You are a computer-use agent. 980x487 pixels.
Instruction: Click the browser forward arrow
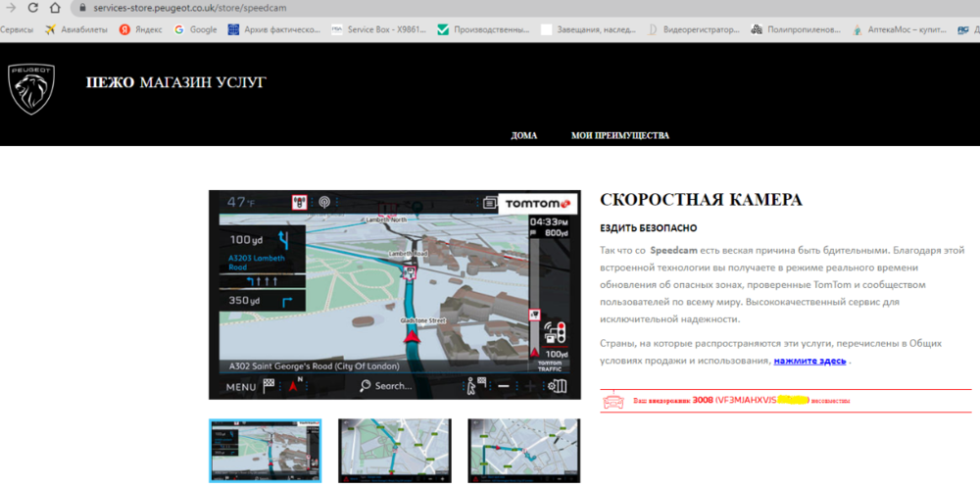[x=10, y=8]
